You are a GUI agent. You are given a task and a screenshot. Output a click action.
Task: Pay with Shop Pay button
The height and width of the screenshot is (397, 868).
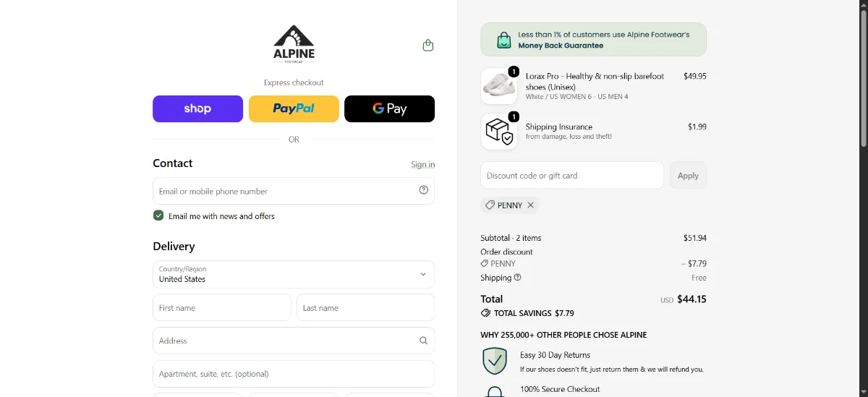(x=197, y=108)
